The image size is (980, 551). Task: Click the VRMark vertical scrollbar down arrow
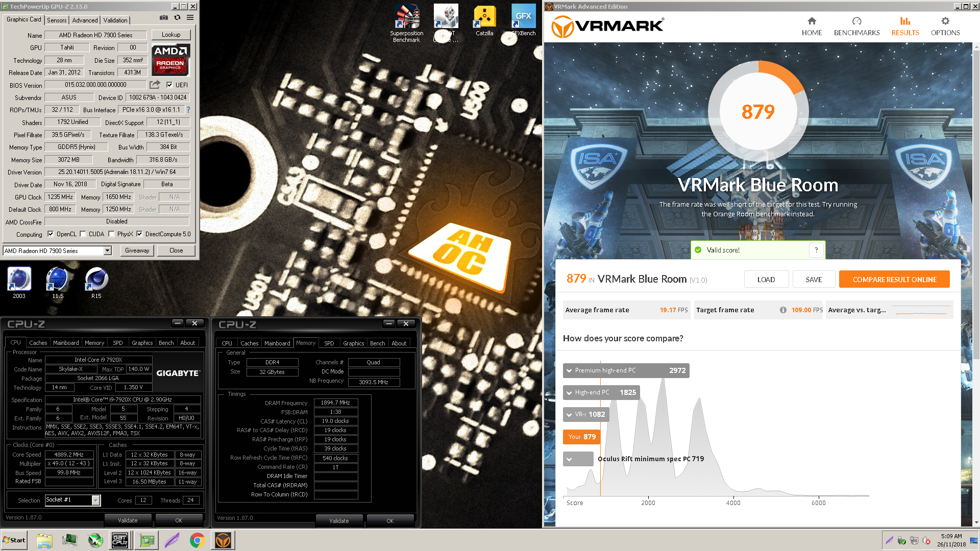point(976,522)
